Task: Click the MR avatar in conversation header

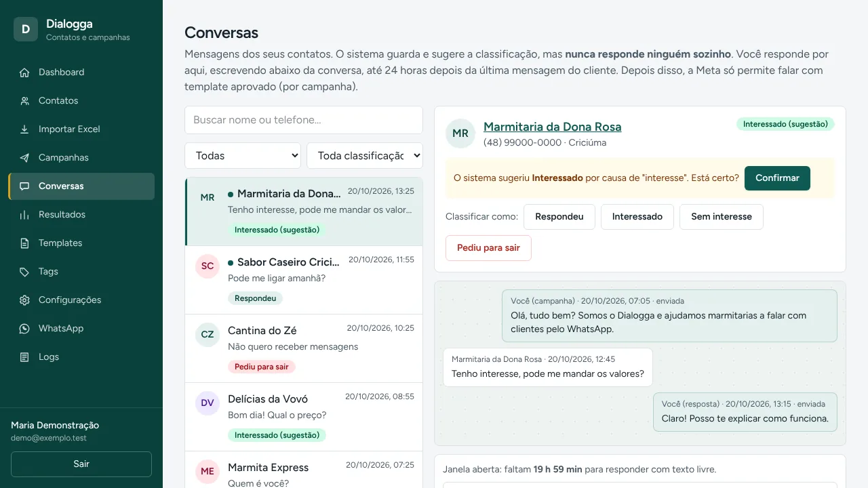Action: tap(460, 134)
